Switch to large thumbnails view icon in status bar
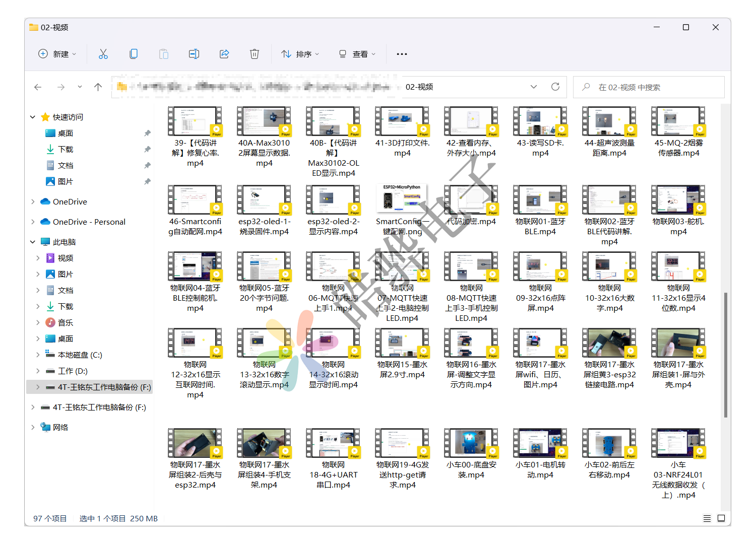Viewport: 756px width, 544px height. (721, 518)
